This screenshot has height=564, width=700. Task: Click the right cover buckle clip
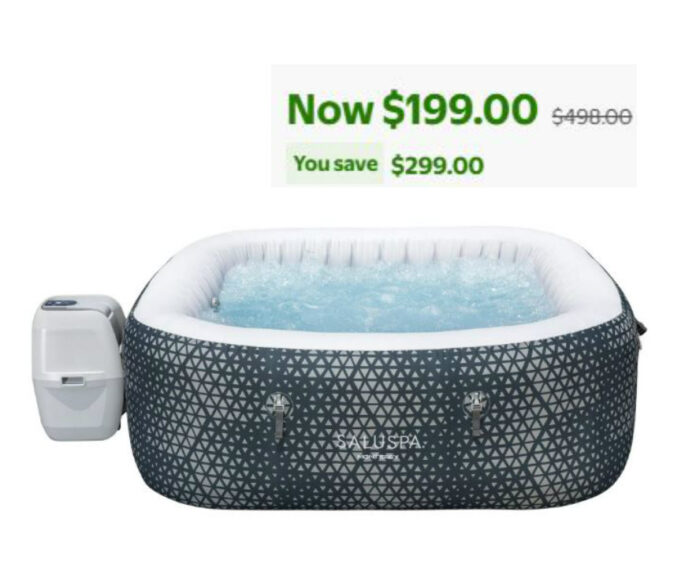(x=476, y=413)
